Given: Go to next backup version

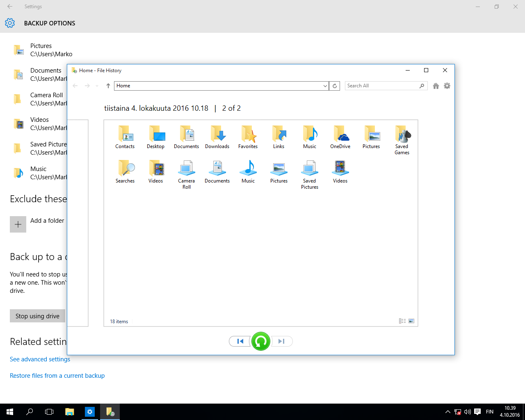Looking at the screenshot, I should (x=281, y=341).
